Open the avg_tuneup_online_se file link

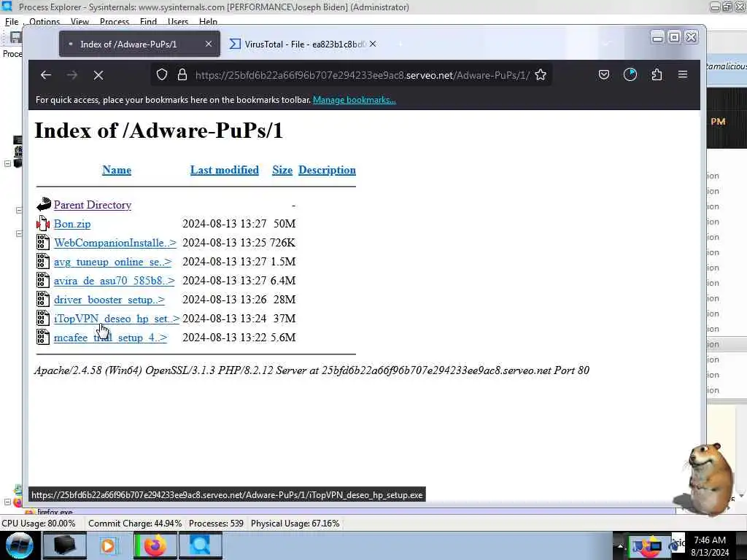(x=112, y=262)
